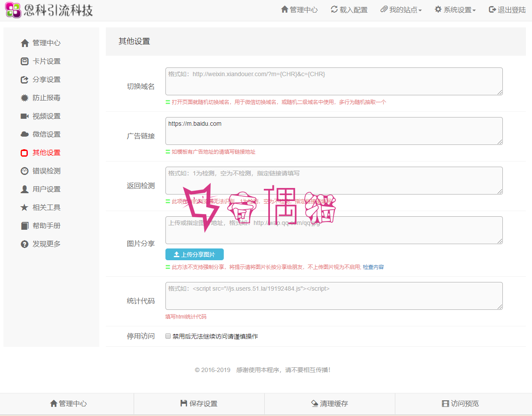Screen dimensions: 532x416
Task: Click 管理中心 text in bottom bar
Action: [x=73, y=404]
